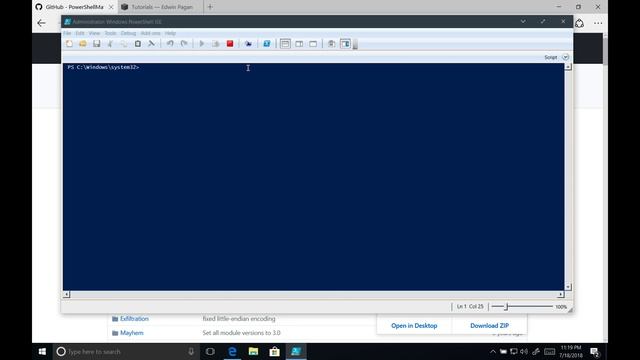
Task: Click the Ln 1 Col 25 status text
Action: click(470, 307)
